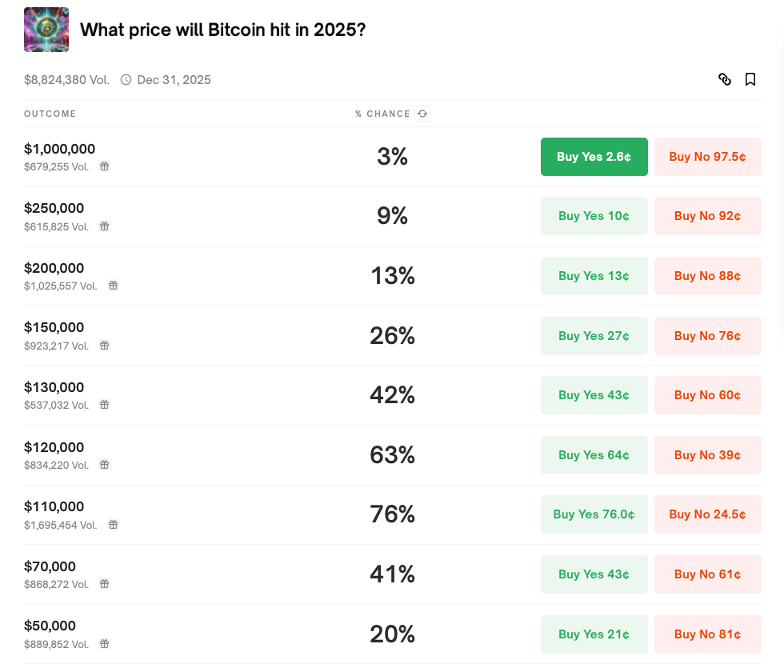Copy the market link via chain icon
The image size is (784, 672).
pyautogui.click(x=725, y=79)
